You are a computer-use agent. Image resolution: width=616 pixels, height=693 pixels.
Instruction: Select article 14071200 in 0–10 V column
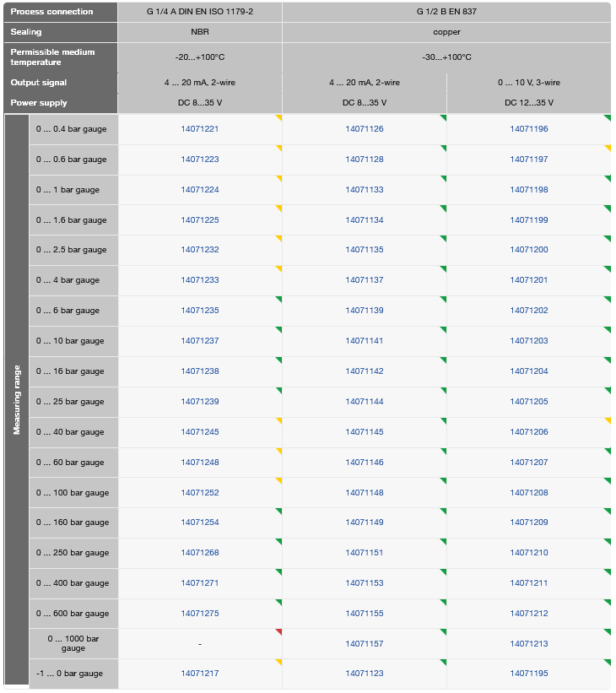[x=529, y=250]
